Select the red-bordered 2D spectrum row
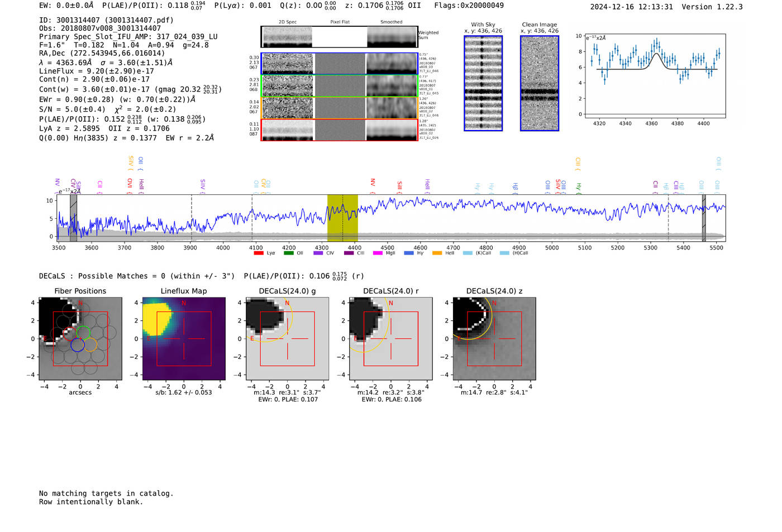The height and width of the screenshot is (532, 782). click(x=339, y=130)
